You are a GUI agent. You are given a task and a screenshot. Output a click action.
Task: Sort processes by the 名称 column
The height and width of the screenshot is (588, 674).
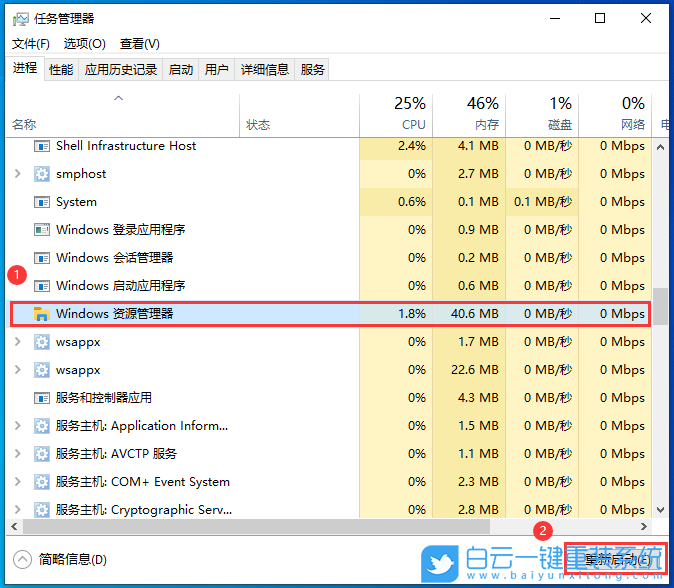122,115
